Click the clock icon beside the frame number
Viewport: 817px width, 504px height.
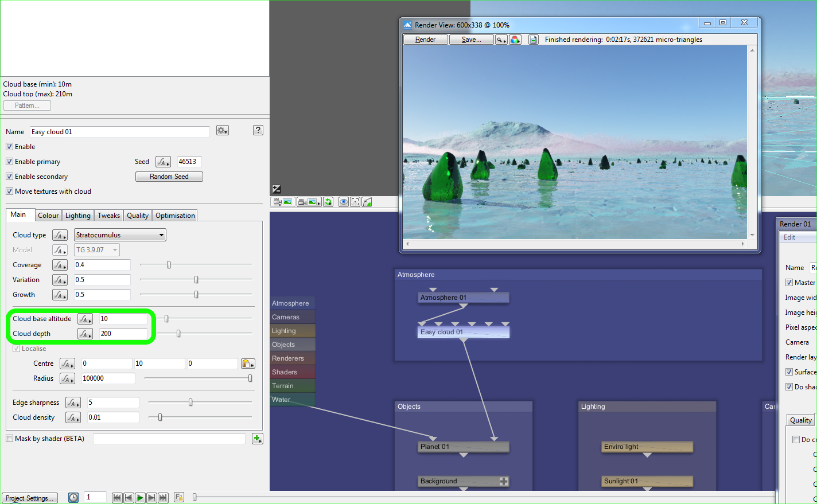[73, 498]
